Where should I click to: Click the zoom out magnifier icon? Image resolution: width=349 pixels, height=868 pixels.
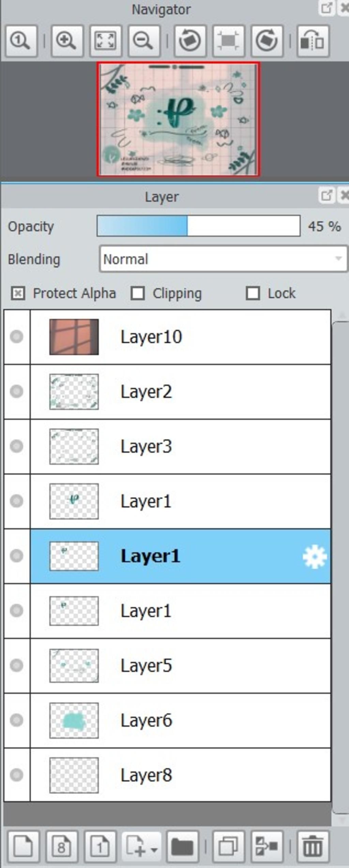coord(144,41)
